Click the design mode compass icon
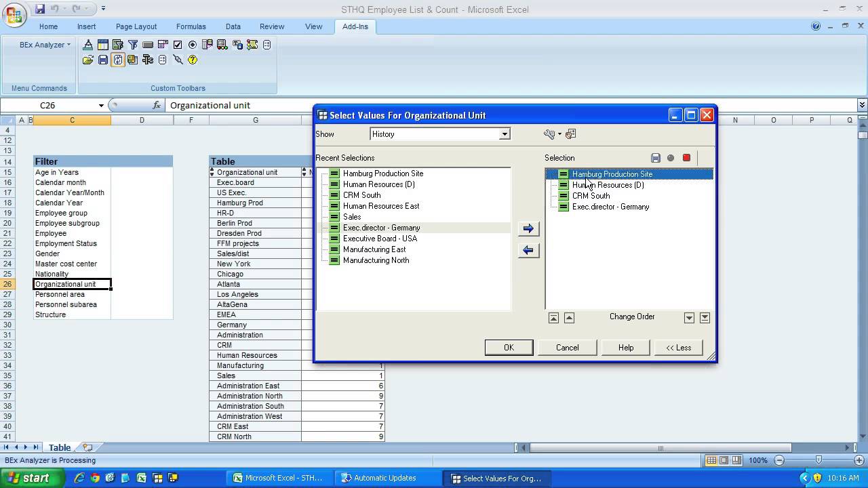The height and width of the screenshot is (488, 868). (88, 45)
